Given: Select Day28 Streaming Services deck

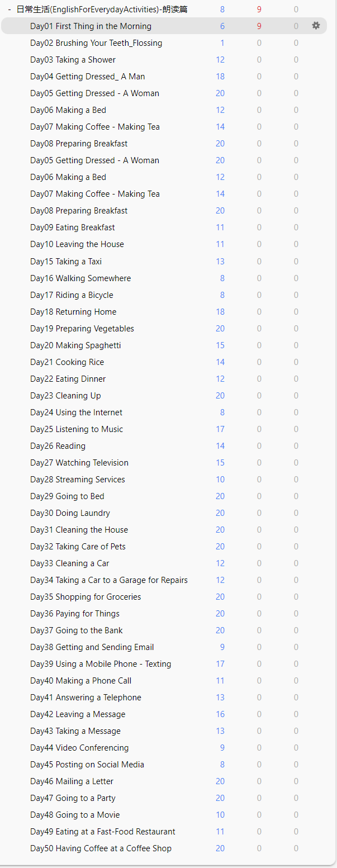Looking at the screenshot, I should (x=78, y=480).
